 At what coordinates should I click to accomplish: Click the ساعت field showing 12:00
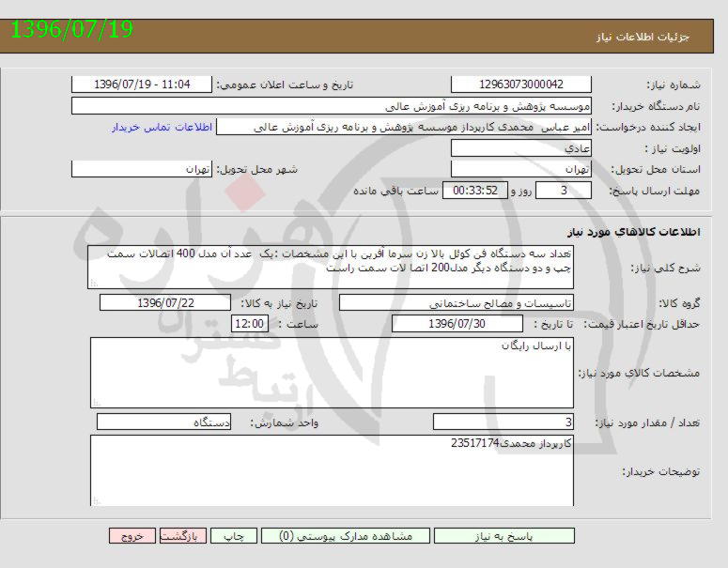tap(250, 324)
